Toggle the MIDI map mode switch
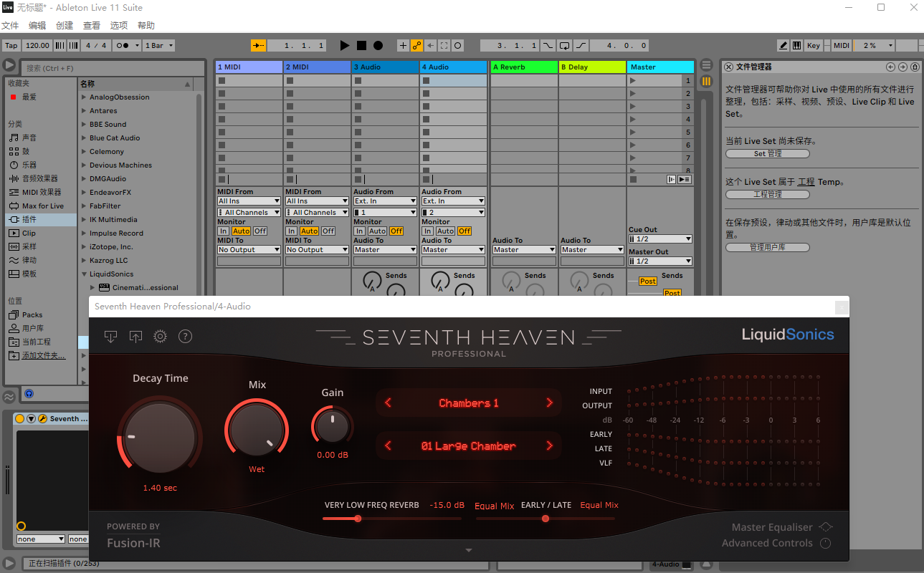Screen dimensions: 924x573 (x=842, y=45)
